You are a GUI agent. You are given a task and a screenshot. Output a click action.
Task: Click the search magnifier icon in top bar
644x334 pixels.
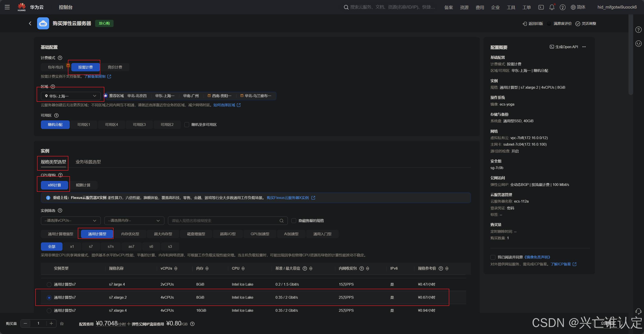tap(346, 7)
